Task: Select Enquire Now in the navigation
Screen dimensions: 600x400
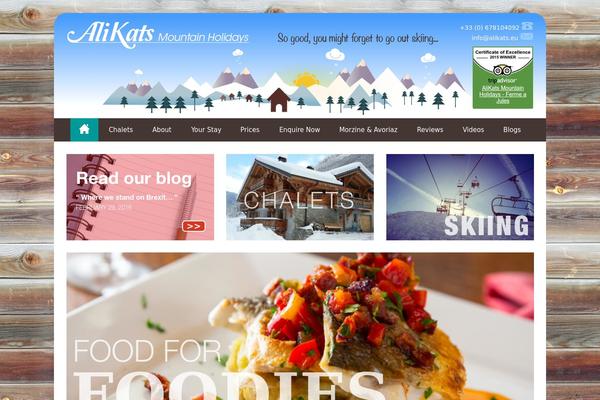Action: coord(300,130)
